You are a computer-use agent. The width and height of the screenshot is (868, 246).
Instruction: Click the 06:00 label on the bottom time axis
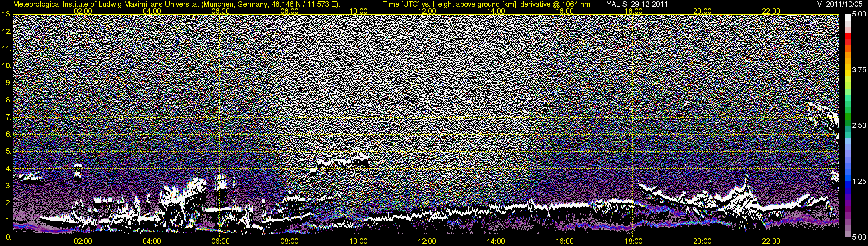tap(221, 241)
